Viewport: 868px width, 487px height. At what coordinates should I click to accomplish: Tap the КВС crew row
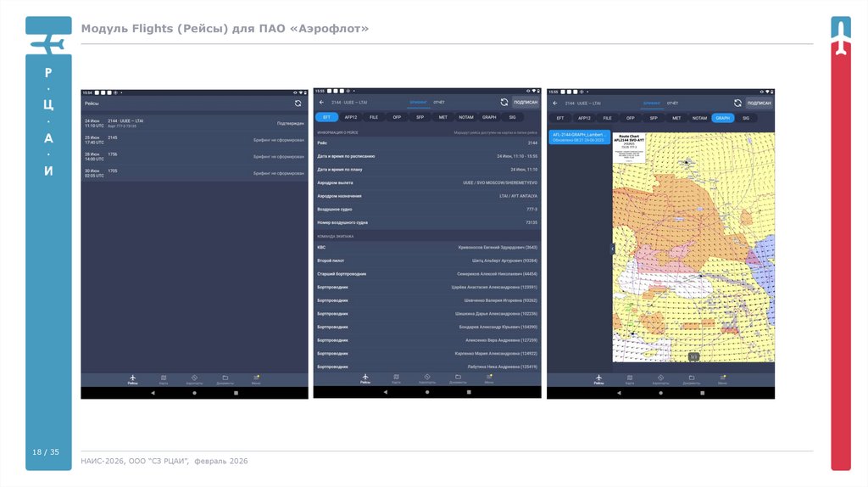click(x=427, y=247)
